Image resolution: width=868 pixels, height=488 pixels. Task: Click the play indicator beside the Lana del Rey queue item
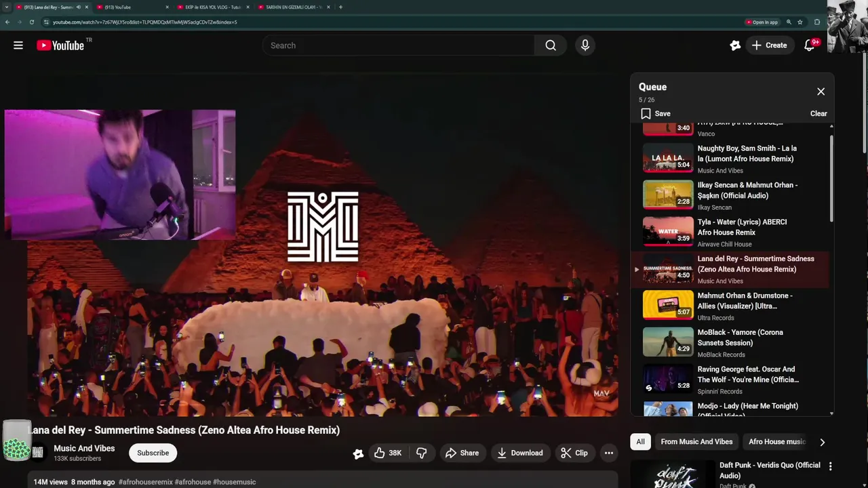636,269
